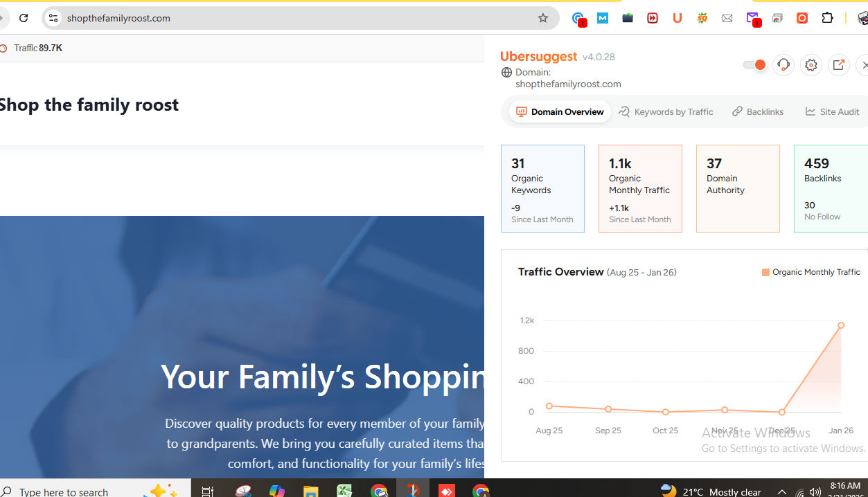Click the weather 21°C Mostly clear widget
The width and height of the screenshot is (868, 497).
(711, 491)
